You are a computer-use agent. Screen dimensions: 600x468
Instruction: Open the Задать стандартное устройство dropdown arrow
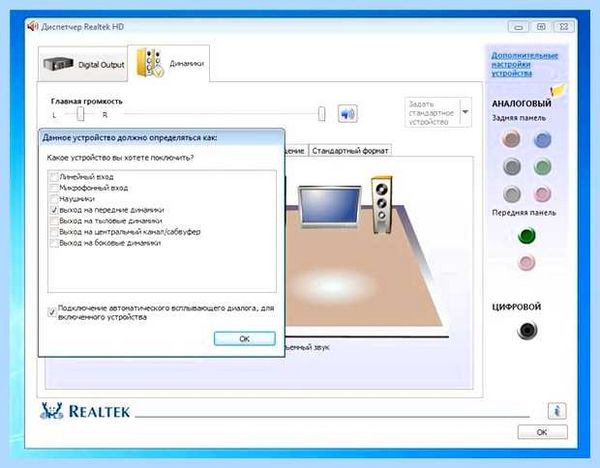pyautogui.click(x=465, y=112)
